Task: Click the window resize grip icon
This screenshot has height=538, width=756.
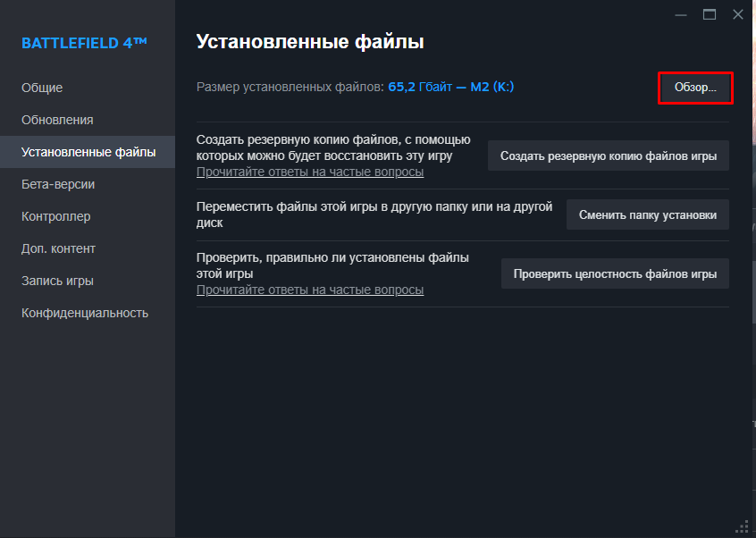Action: [x=743, y=526]
